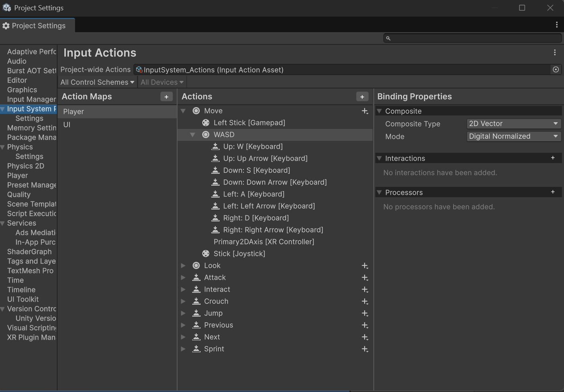
Task: Select the UI action map
Action: (67, 125)
